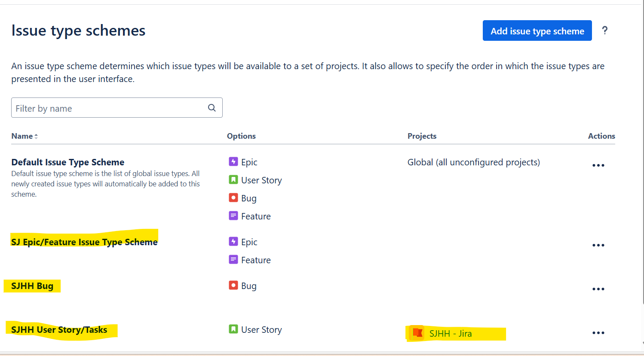This screenshot has height=356, width=644.
Task: Open the SJ Epic/Feature actions menu
Action: pos(598,245)
